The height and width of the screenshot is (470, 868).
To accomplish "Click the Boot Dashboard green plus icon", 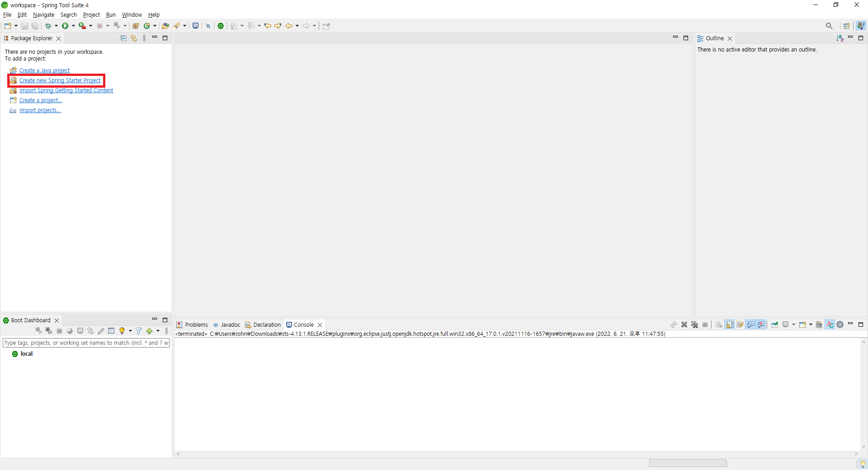I will pos(150,331).
